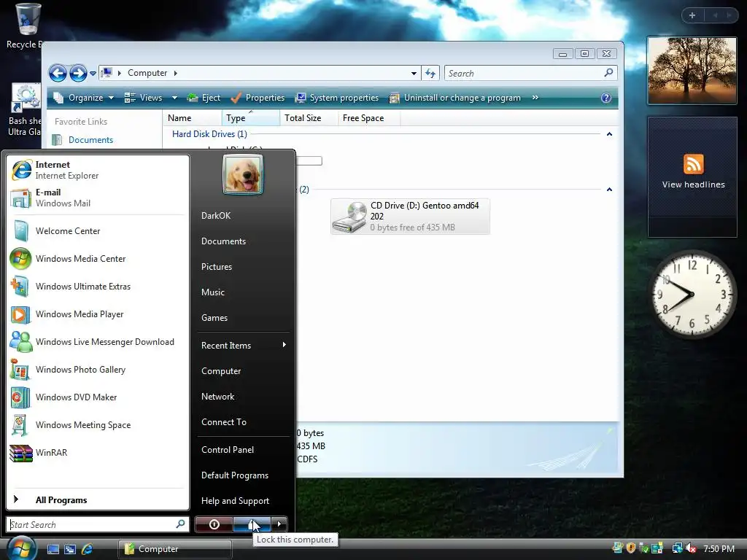Sort by Total Size column
Viewport: 747px width, 560px height.
(309, 117)
